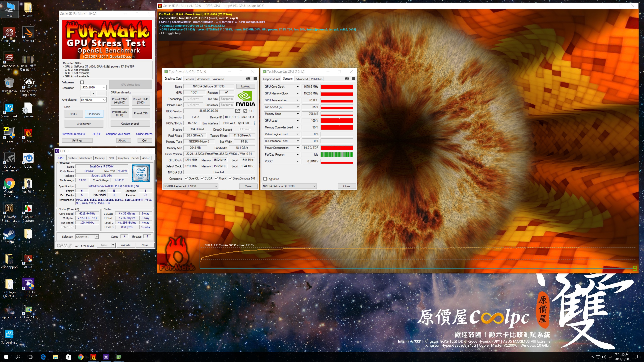Image resolution: width=644 pixels, height=362 pixels.
Task: Switch to CPU-Z Caches tab
Action: (72, 158)
